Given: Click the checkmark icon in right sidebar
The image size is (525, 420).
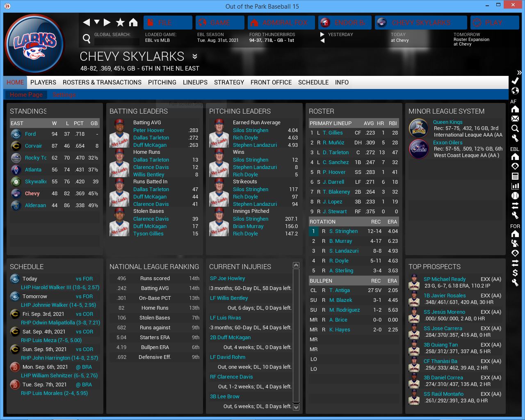Looking at the screenshot, I should coord(515,81).
